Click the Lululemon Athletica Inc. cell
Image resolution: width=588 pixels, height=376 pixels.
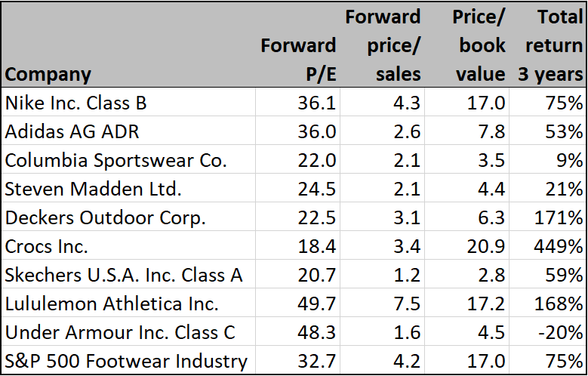pos(112,304)
